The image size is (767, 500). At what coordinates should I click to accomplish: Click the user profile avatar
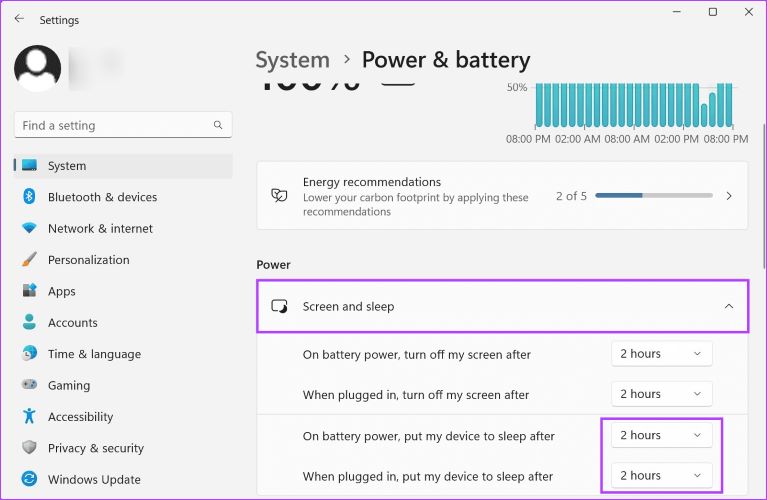pos(38,68)
